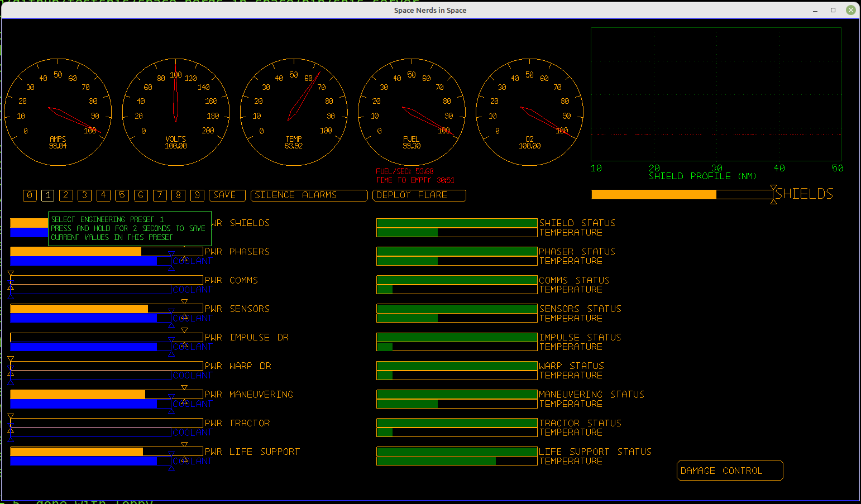
Task: Click engineering preset 9
Action: [x=197, y=195]
